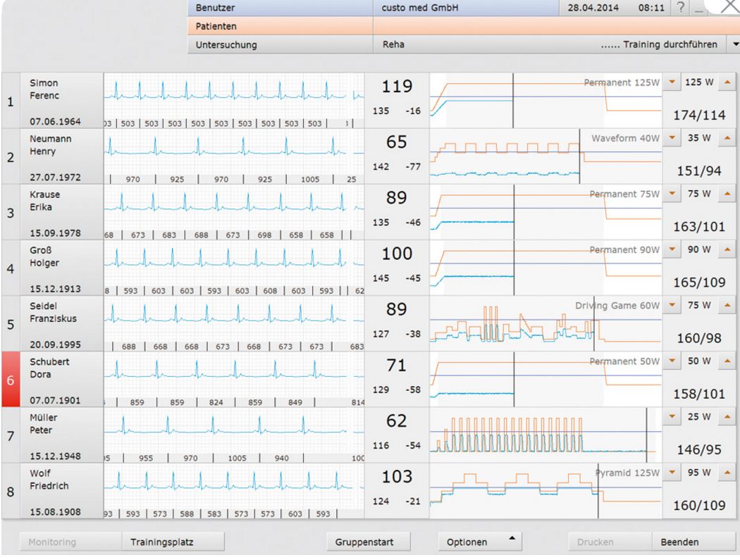
Task: Decrease wattage for Neumann Henry
Action: (672, 138)
